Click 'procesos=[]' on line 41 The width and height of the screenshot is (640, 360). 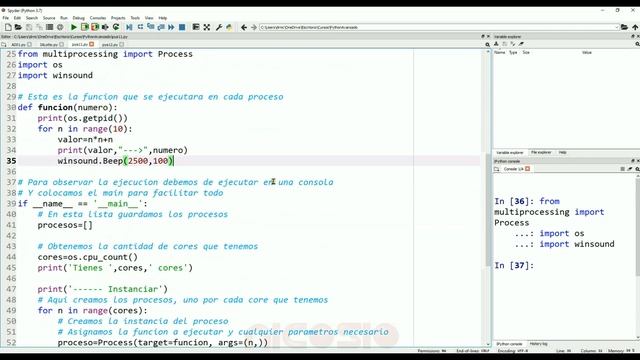(65, 225)
